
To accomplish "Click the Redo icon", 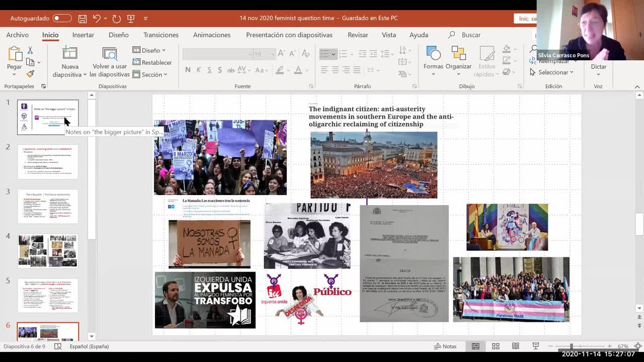I will pos(116,18).
